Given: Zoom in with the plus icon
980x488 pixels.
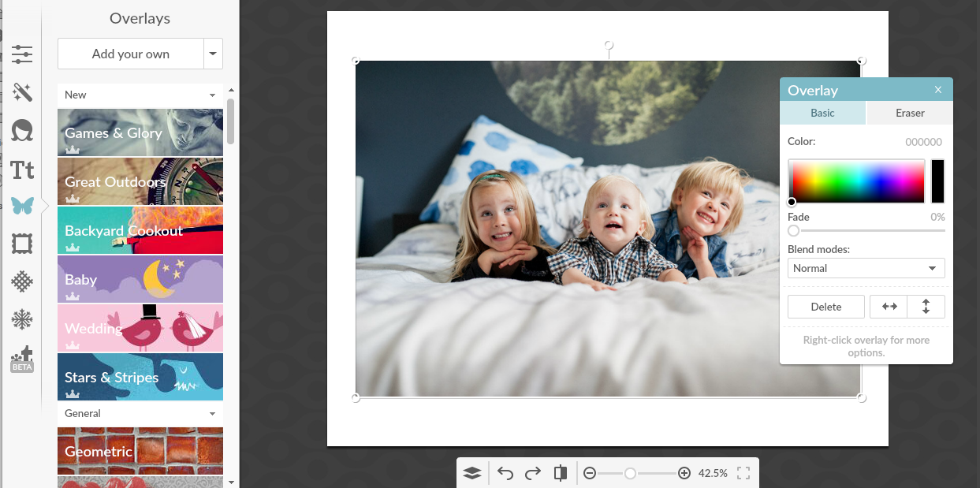Looking at the screenshot, I should [684, 473].
